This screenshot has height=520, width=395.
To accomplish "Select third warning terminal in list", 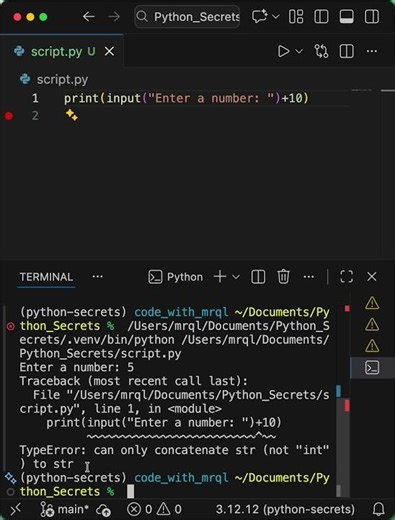I will tap(372, 346).
